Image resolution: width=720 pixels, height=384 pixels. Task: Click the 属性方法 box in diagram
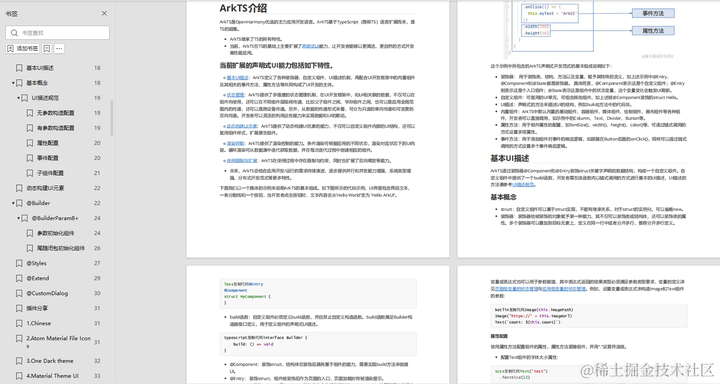click(x=653, y=31)
